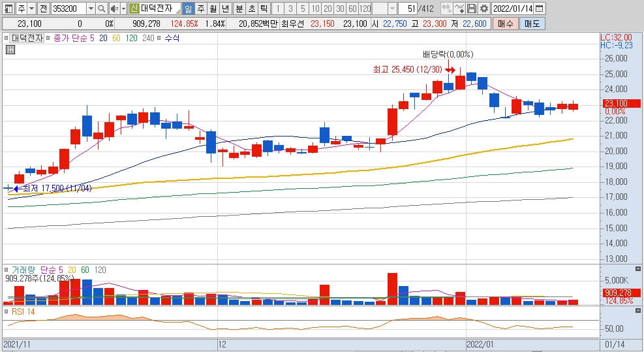
Task: Choose the 10 interval button
Action: pos(315,8)
